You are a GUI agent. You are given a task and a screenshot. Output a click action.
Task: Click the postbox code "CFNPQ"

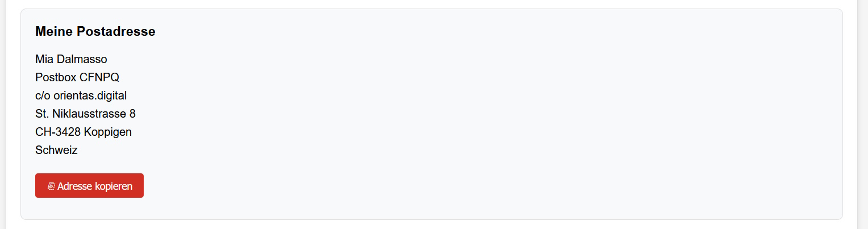click(99, 77)
